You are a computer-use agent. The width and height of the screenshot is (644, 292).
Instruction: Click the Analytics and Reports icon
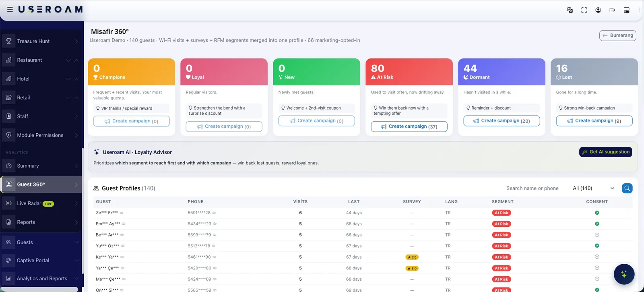pyautogui.click(x=8, y=278)
